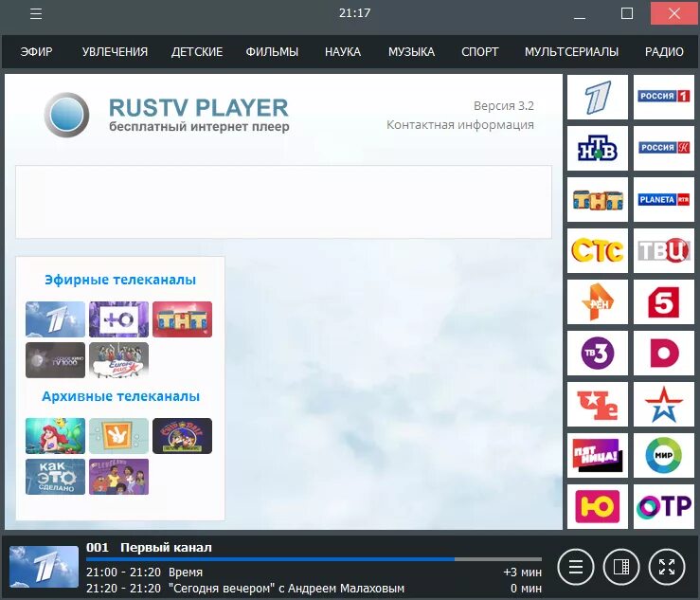Screen dimensions: 700x600
Task: Select the Rossiya K channel logo
Action: (x=664, y=148)
